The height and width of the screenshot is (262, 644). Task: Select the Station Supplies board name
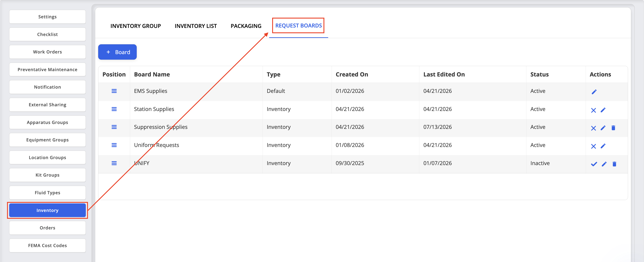tap(154, 109)
